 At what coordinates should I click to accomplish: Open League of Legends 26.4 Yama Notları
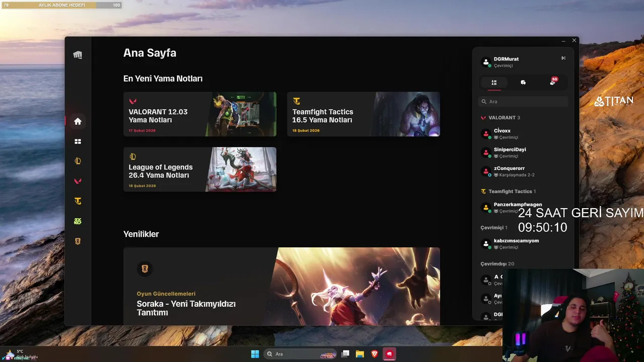click(x=200, y=169)
